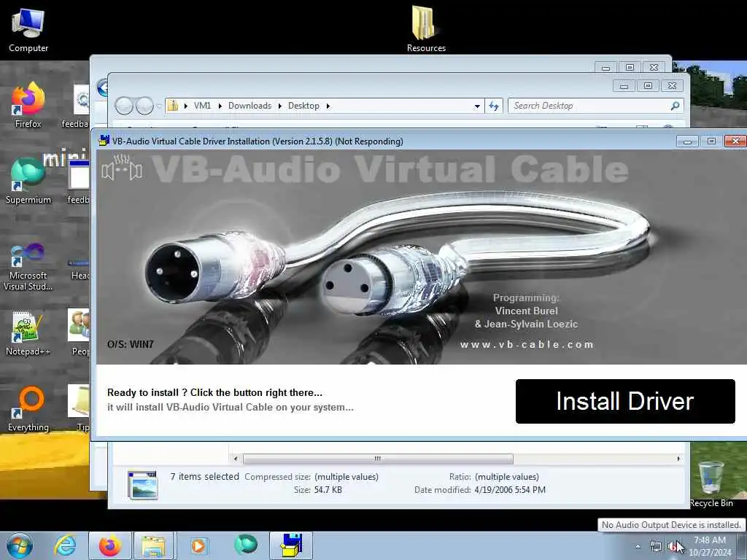Expand the arrow after Downloads breadcrumb
The height and width of the screenshot is (560, 747).
click(279, 106)
